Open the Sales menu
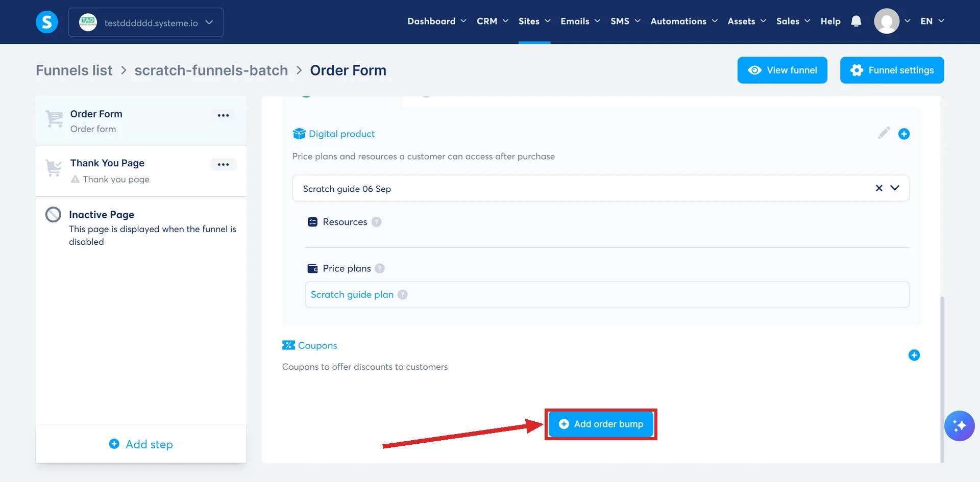This screenshot has width=980, height=482. [x=793, y=21]
